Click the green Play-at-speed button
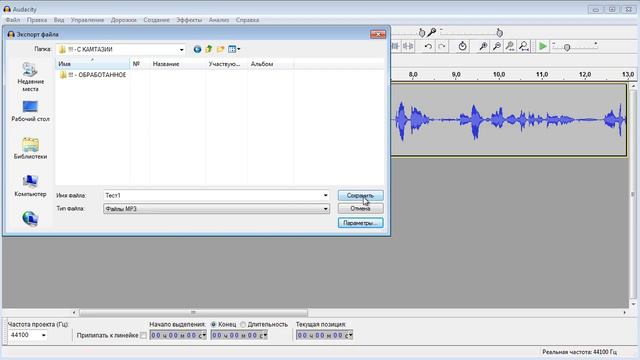640x360 pixels. click(x=542, y=46)
